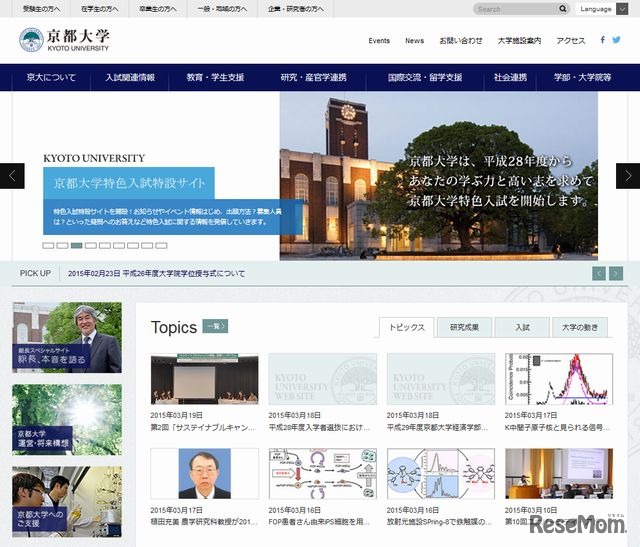Open the Twitter bird icon link
The image size is (640, 547).
click(616, 40)
